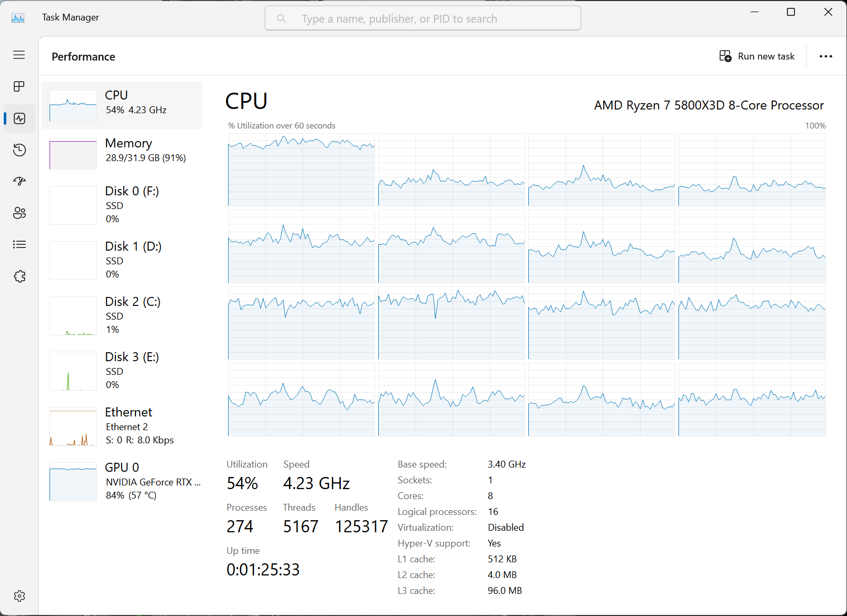Select the Ethernet 2 network entry

(122, 426)
